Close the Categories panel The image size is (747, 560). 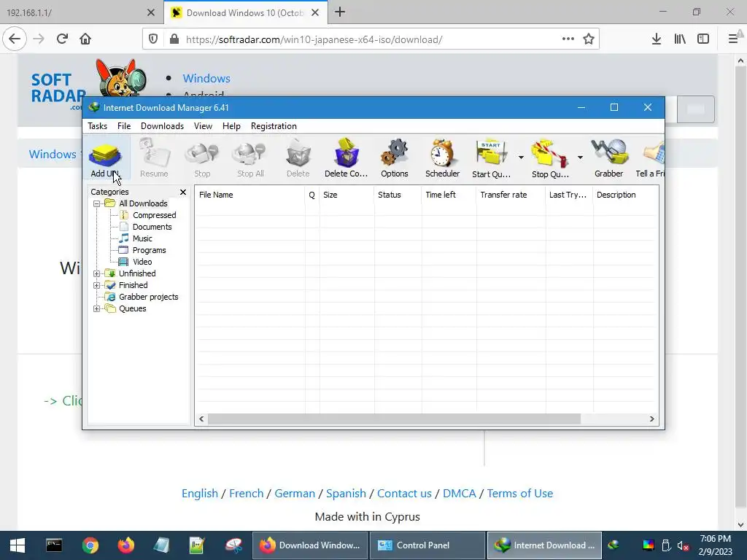tap(183, 192)
